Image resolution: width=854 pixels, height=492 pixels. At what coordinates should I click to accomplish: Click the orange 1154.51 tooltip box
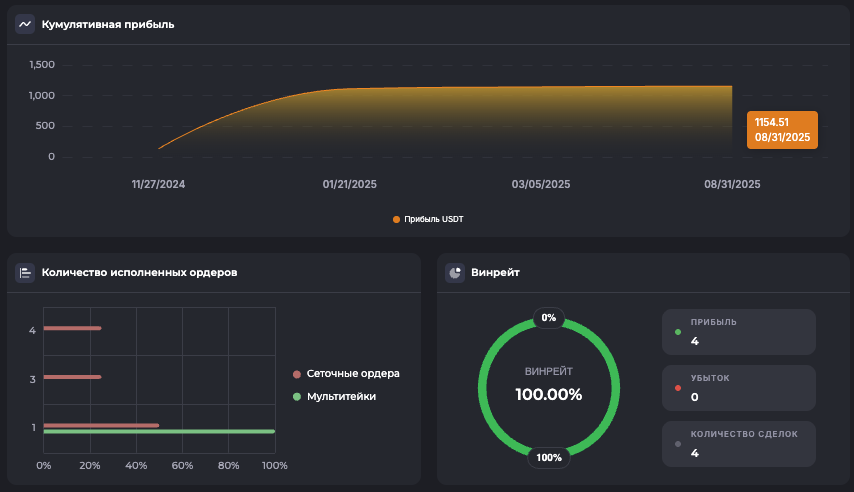pos(782,130)
